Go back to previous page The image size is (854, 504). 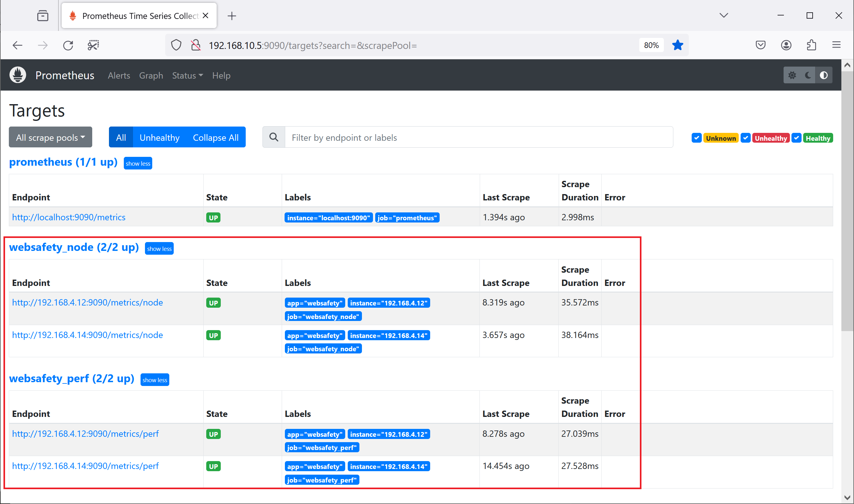(x=17, y=45)
